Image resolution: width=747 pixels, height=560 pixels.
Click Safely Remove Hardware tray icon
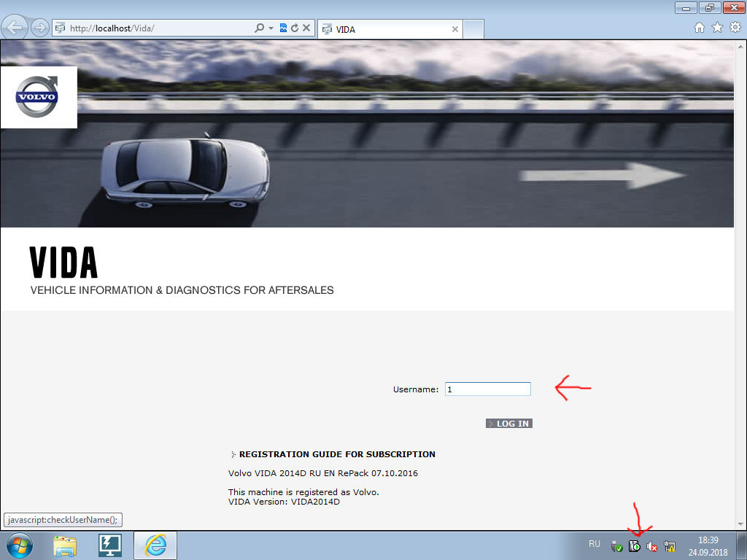(616, 547)
